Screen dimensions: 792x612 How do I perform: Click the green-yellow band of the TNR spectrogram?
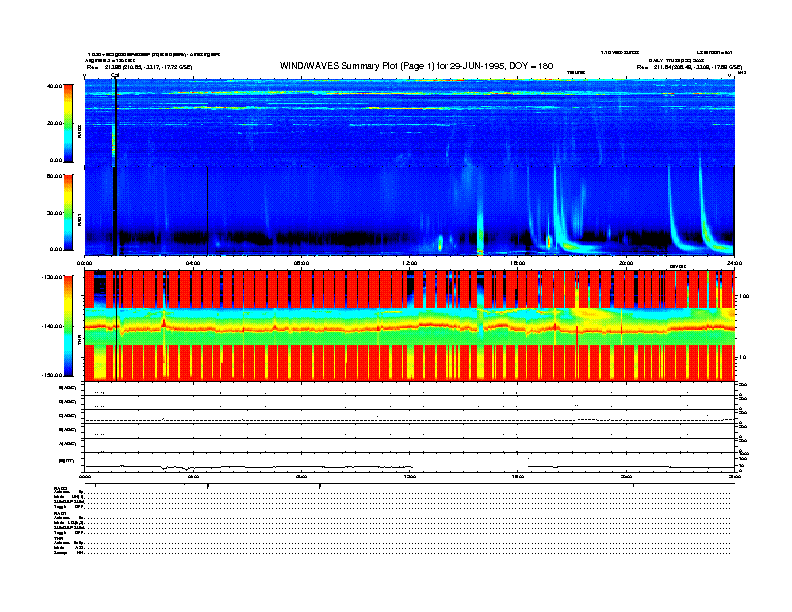point(410,326)
